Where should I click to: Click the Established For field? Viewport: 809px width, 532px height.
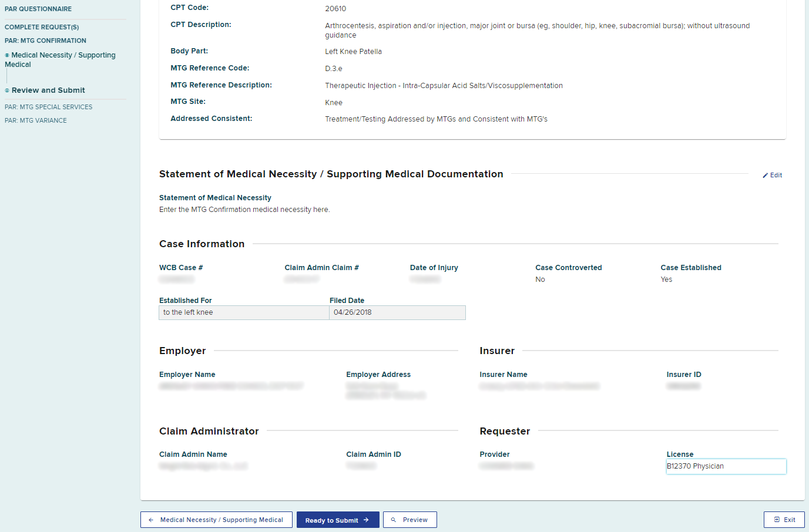(x=244, y=312)
